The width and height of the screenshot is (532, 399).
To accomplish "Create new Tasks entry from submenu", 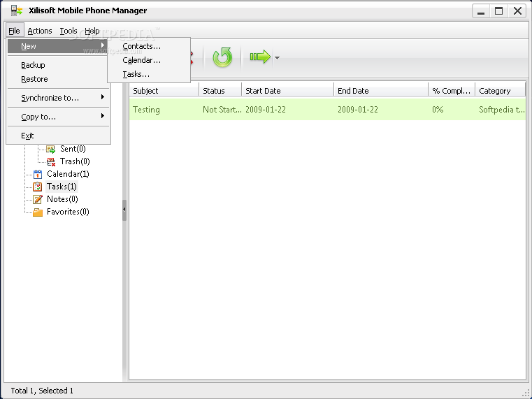I will click(x=149, y=74).
